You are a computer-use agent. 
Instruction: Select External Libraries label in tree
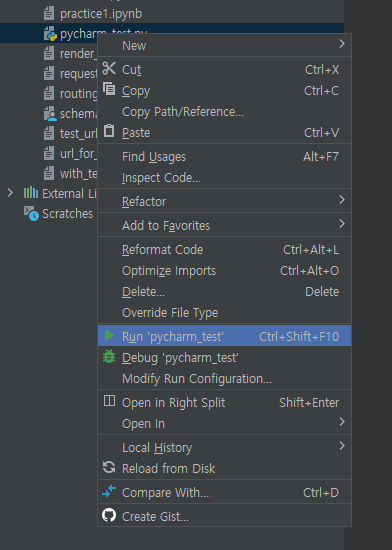point(69,193)
